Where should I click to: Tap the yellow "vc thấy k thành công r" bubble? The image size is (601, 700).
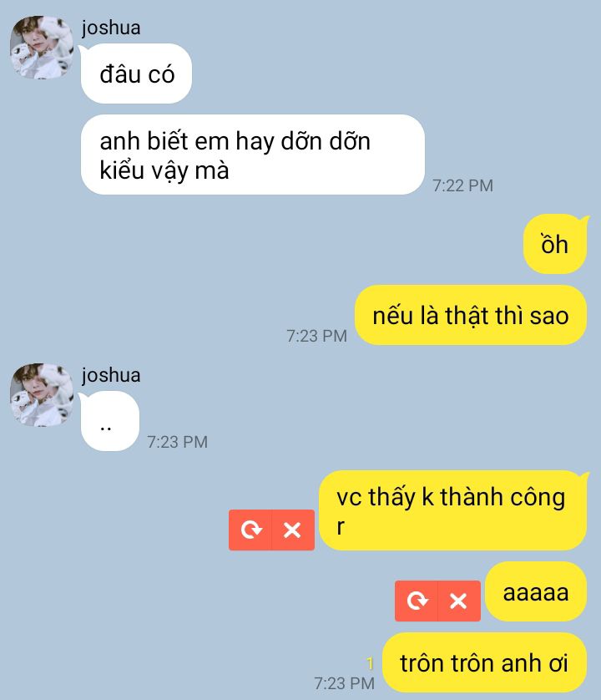tap(453, 510)
